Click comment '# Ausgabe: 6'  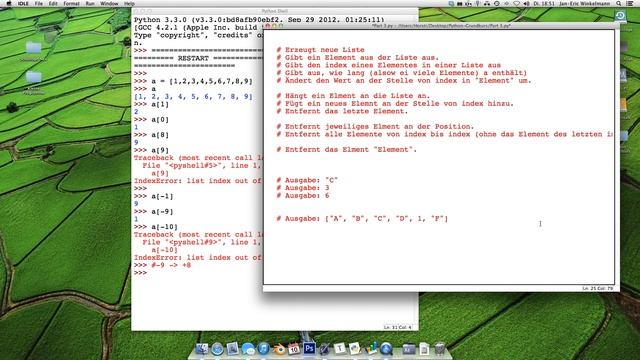pos(302,196)
